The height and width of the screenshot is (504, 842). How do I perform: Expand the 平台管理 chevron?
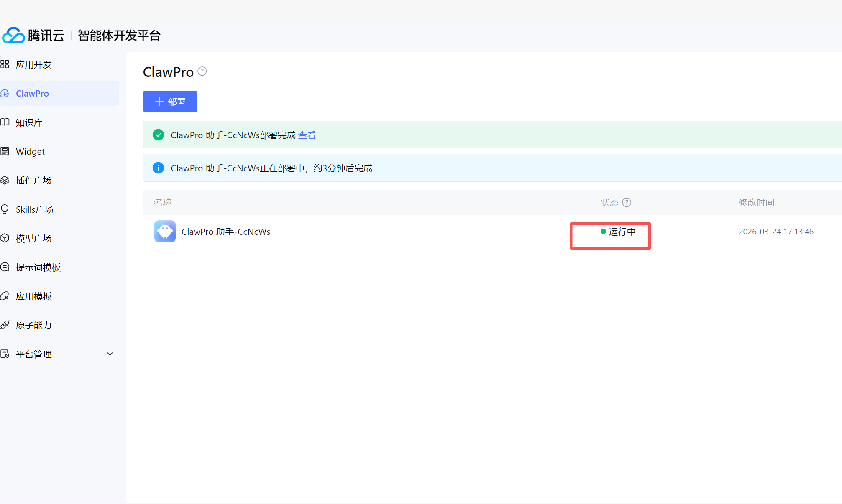point(110,354)
